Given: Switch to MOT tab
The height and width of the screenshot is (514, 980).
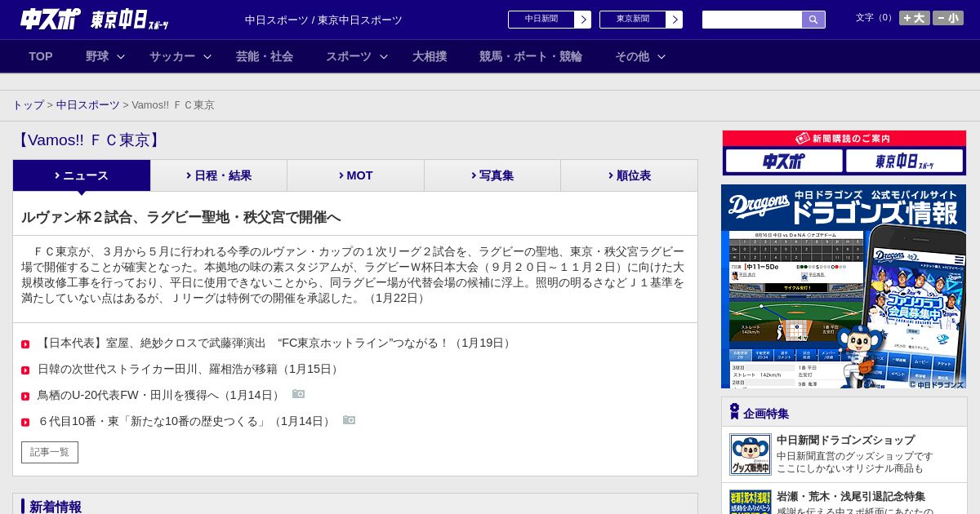Looking at the screenshot, I should (x=356, y=175).
